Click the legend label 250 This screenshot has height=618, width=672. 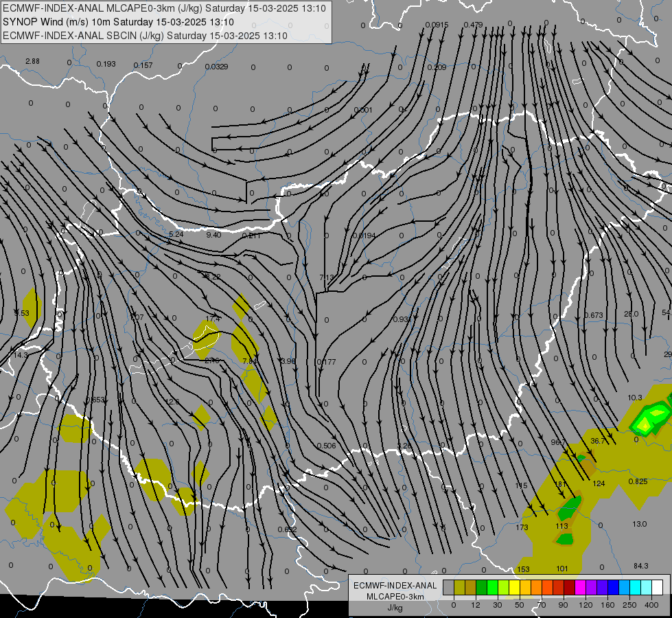pos(629,605)
